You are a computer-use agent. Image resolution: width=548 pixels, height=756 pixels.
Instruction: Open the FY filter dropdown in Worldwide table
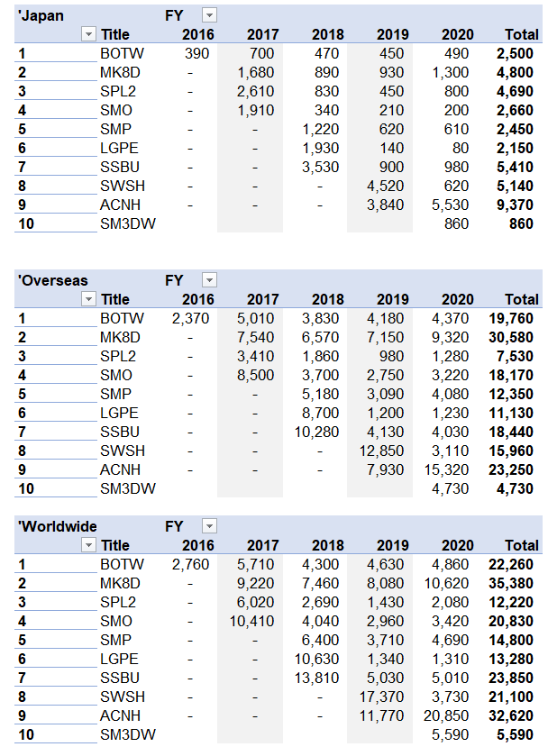click(209, 526)
